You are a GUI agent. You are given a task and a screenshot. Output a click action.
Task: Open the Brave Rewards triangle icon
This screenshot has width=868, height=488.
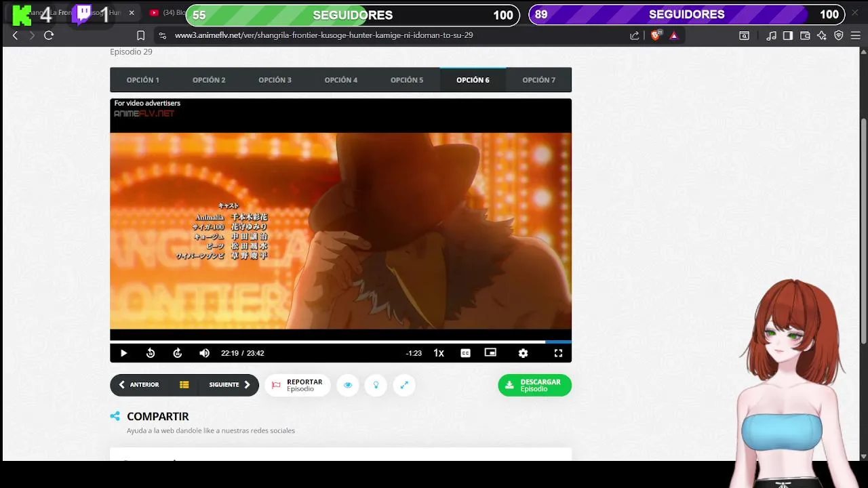[674, 35]
